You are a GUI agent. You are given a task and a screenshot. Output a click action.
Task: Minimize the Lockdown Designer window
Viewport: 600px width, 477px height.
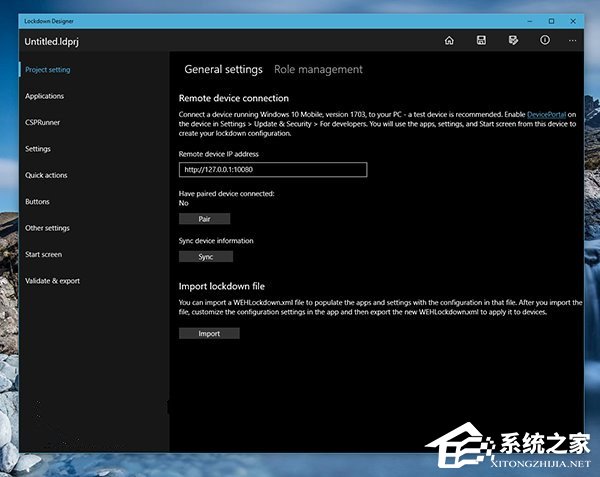(x=530, y=21)
